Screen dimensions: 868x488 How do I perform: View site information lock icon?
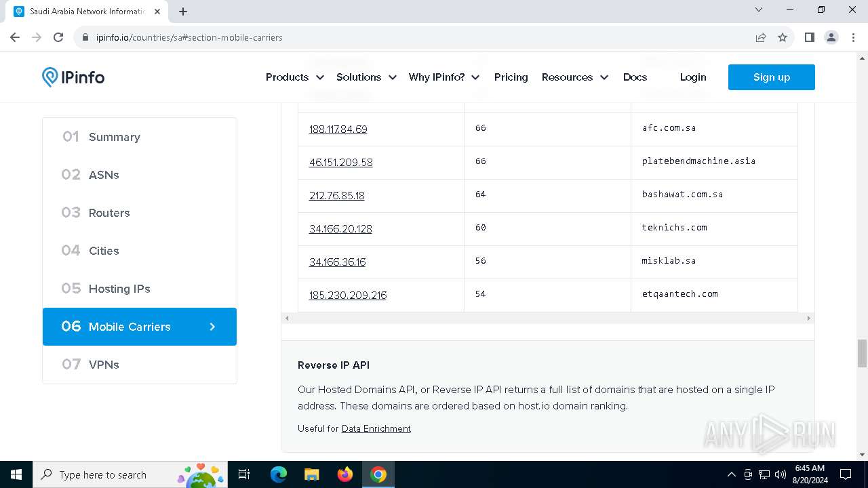tap(85, 37)
